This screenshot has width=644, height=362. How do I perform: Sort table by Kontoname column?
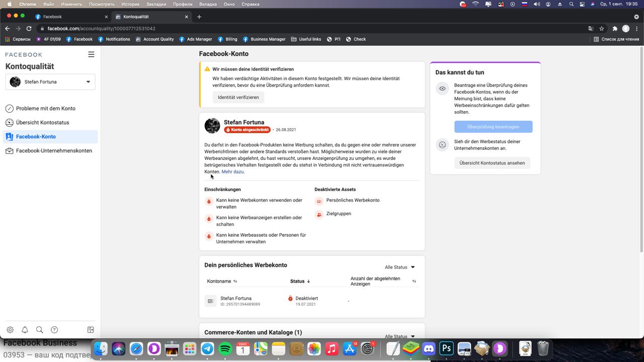tap(222, 281)
